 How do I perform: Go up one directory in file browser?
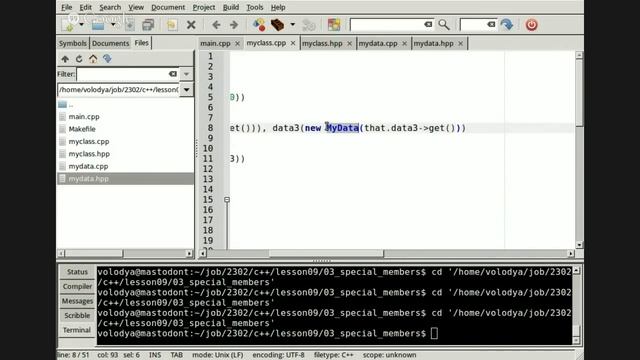[65, 59]
